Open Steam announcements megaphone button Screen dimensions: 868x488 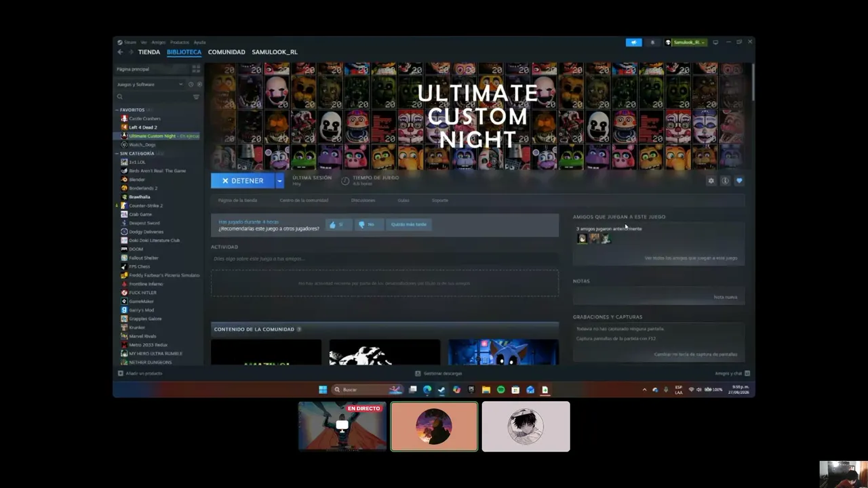coord(633,42)
